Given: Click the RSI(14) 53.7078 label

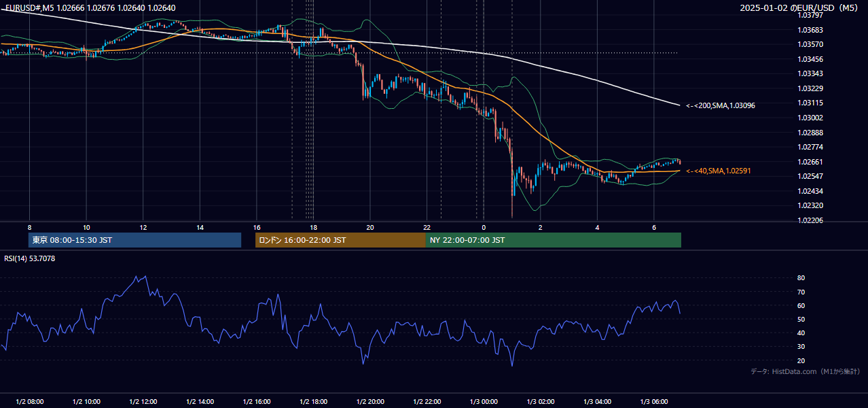Looking at the screenshot, I should pos(30,258).
